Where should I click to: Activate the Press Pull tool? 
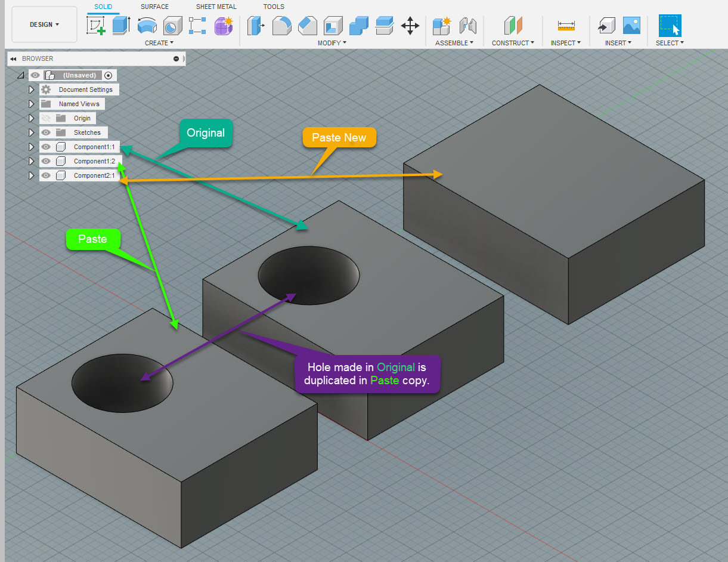(256, 26)
